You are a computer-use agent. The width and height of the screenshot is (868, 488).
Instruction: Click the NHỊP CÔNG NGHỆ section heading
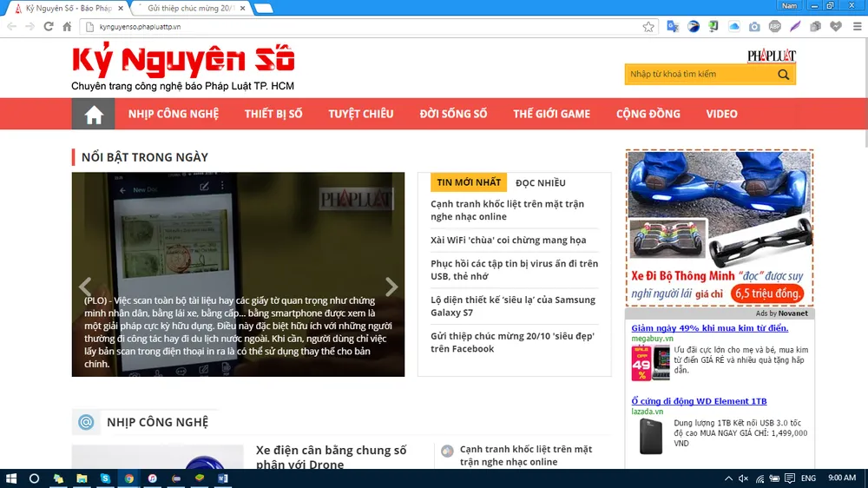pos(157,422)
